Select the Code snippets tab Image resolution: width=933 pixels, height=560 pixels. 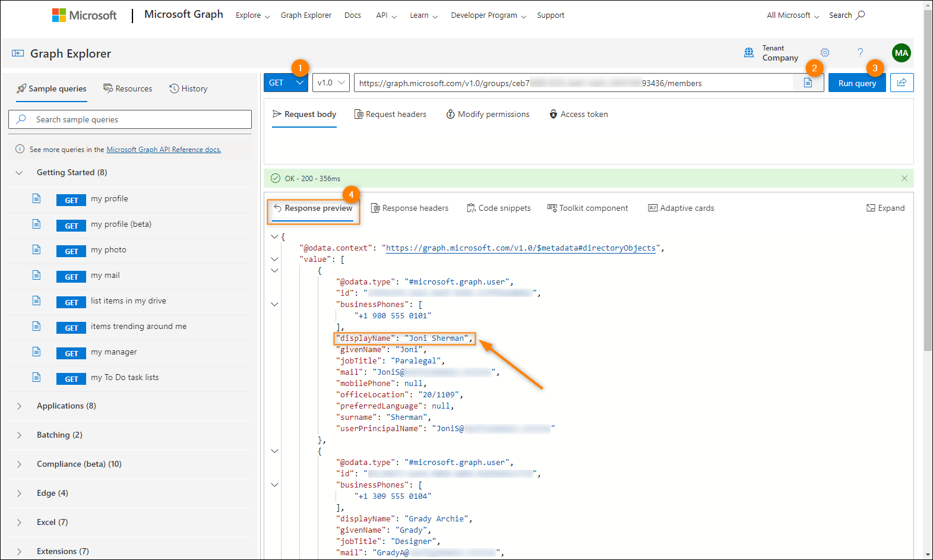click(x=499, y=208)
